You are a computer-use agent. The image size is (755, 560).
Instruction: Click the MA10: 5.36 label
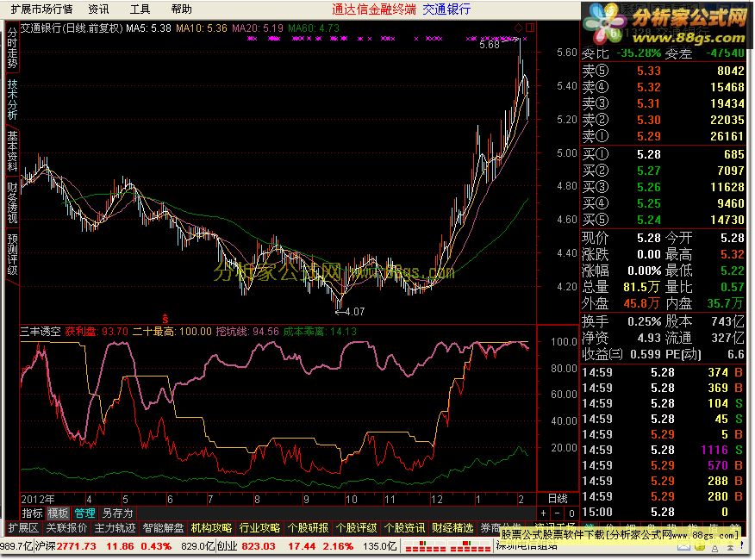[202, 28]
